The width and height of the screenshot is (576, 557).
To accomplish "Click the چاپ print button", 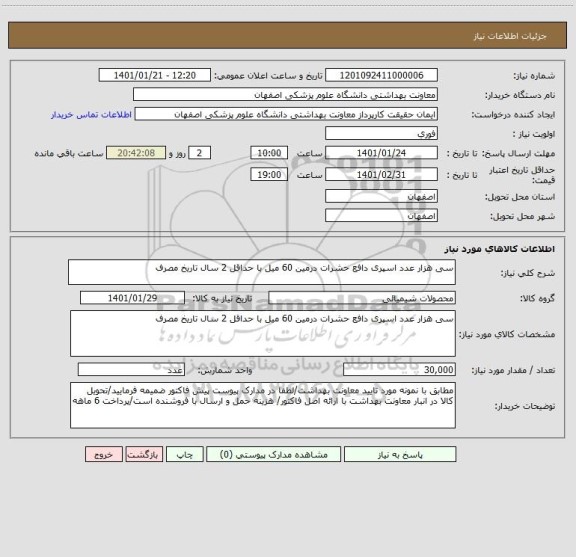I will pyautogui.click(x=184, y=454).
